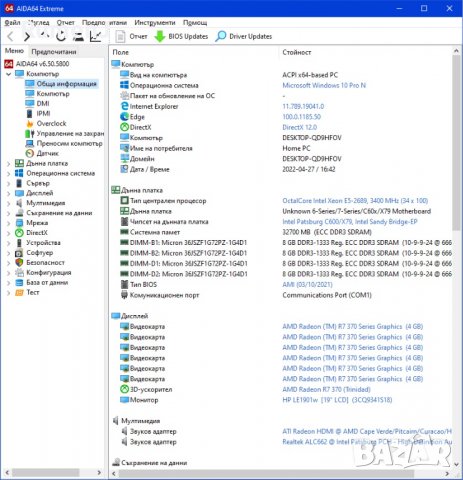Open the 100.0.1185.50 Edge version link
The width and height of the screenshot is (463, 480).
pyautogui.click(x=302, y=117)
